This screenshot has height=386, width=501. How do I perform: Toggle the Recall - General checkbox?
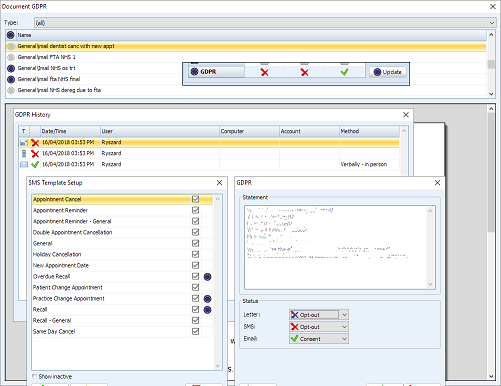[x=195, y=320]
